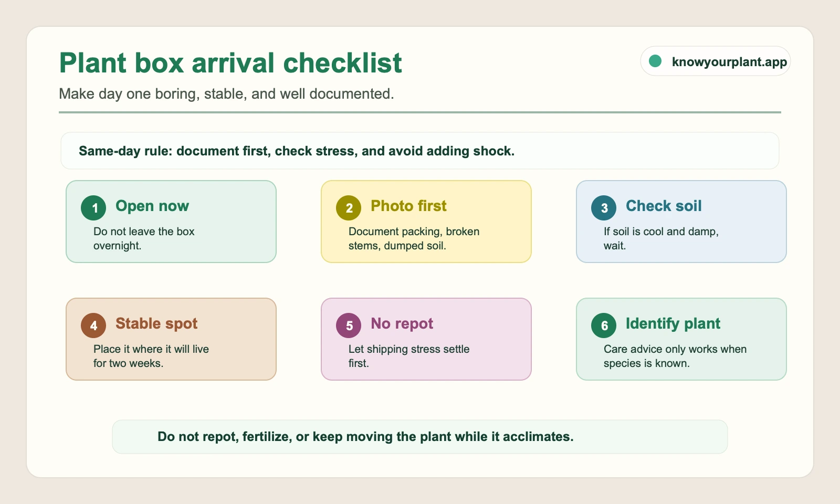Click the 'Make day one boring' subtitle
This screenshot has width=840, height=504.
pos(226,94)
